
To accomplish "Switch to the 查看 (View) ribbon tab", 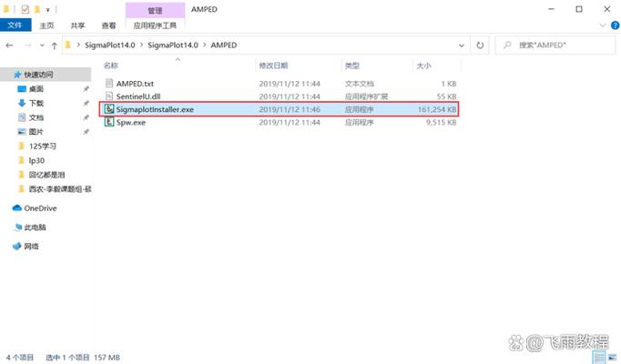I will (x=109, y=25).
